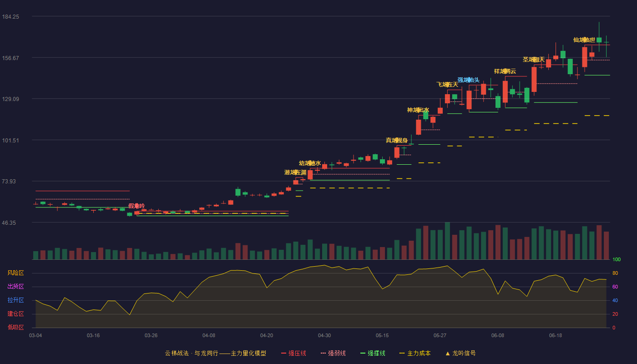Click the 101.51 price axis label
This screenshot has height=364, width=637.
tap(10, 140)
